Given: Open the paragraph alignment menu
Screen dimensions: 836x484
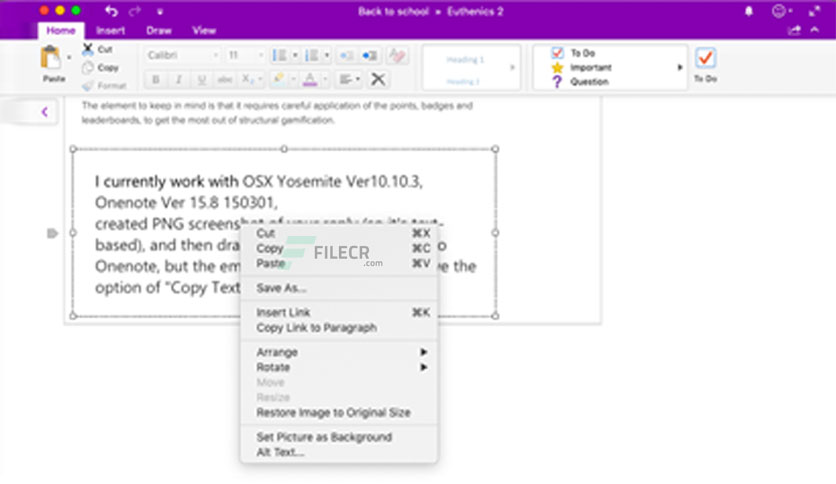Looking at the screenshot, I should click(x=350, y=79).
